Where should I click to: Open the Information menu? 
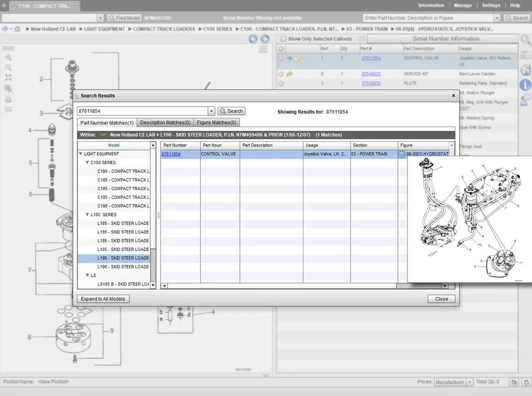pyautogui.click(x=431, y=5)
